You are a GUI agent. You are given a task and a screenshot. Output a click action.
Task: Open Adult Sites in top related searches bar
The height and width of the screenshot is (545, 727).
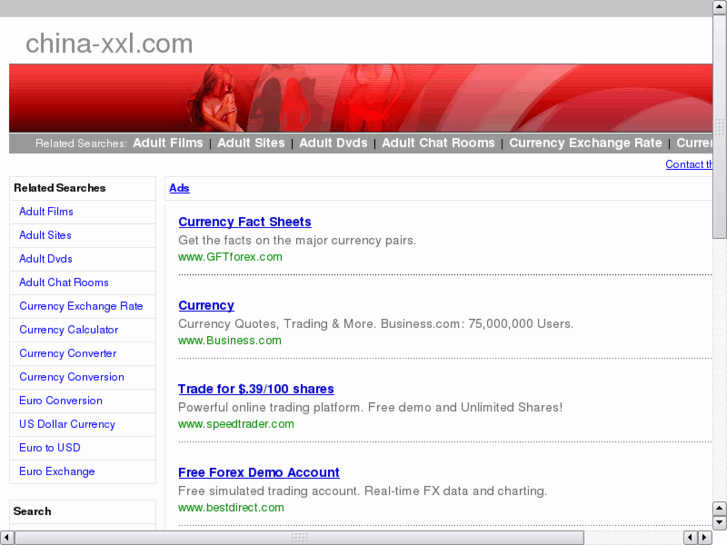coord(251,143)
